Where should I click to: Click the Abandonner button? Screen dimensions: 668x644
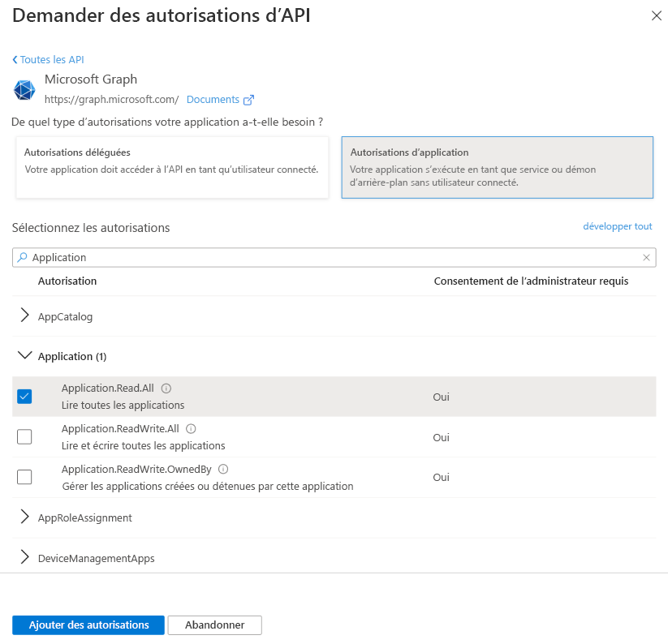point(214,625)
